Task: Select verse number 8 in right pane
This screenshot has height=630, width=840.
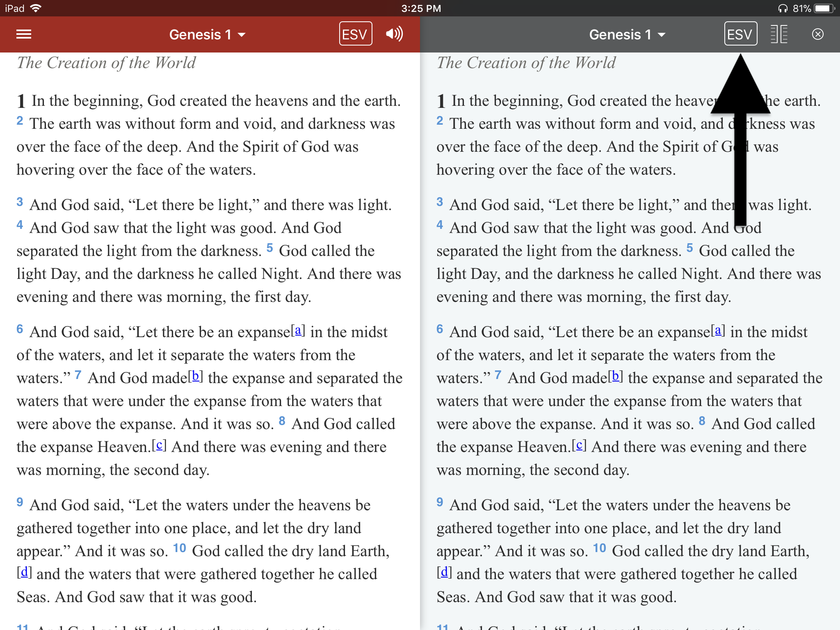Action: point(702,421)
